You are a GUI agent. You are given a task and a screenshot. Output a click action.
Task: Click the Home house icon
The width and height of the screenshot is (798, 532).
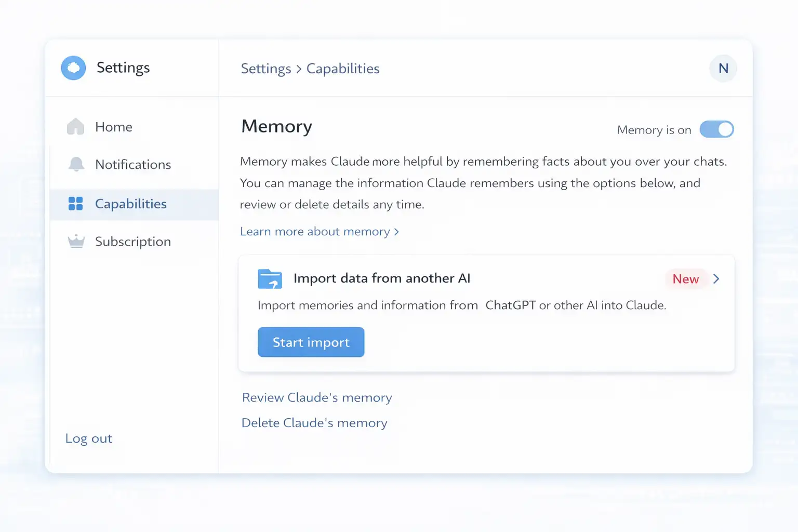coord(76,127)
